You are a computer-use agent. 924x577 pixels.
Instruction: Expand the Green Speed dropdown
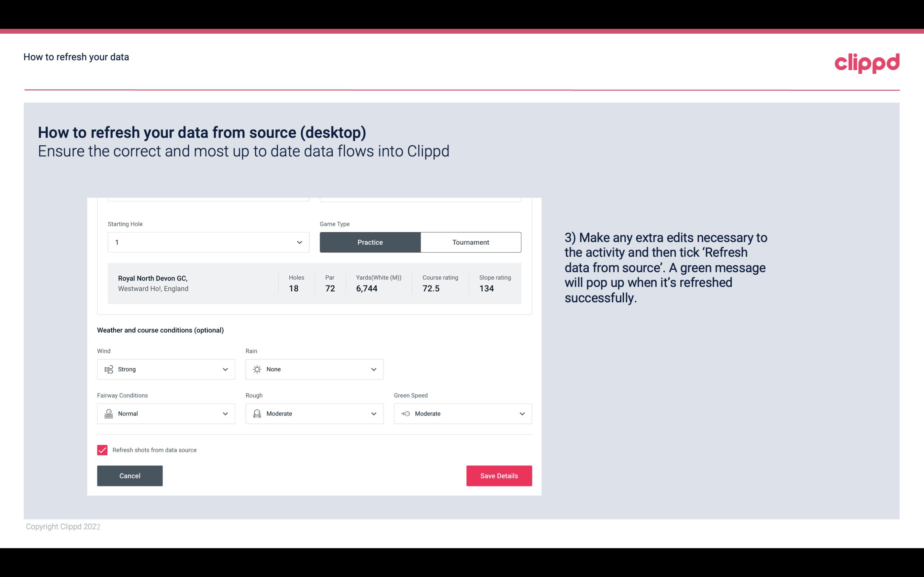[x=522, y=414]
